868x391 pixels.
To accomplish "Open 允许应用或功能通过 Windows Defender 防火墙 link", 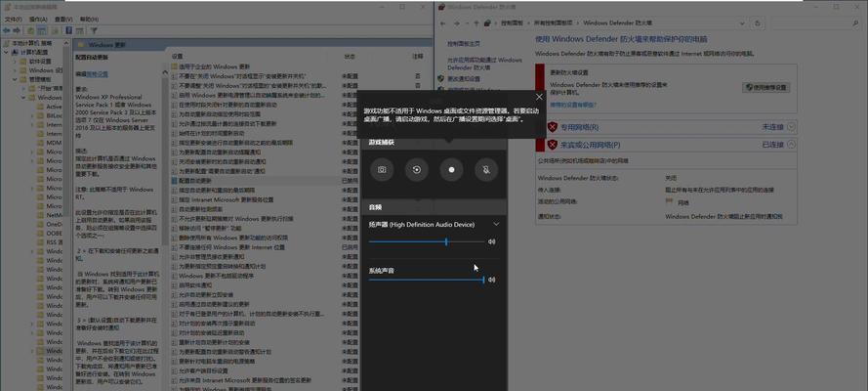I will point(484,64).
